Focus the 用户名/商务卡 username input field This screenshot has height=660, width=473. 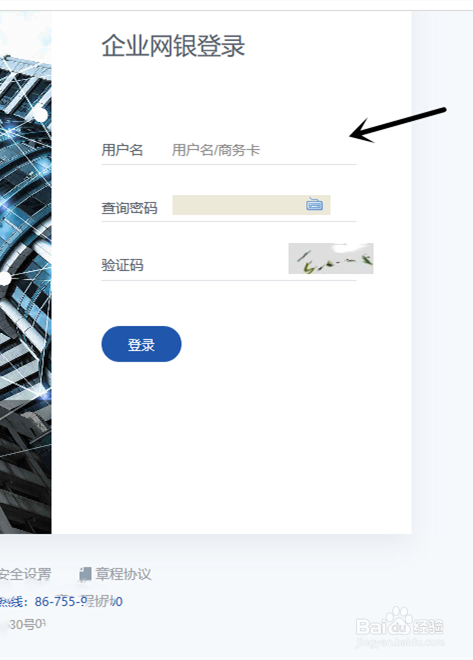coord(263,150)
